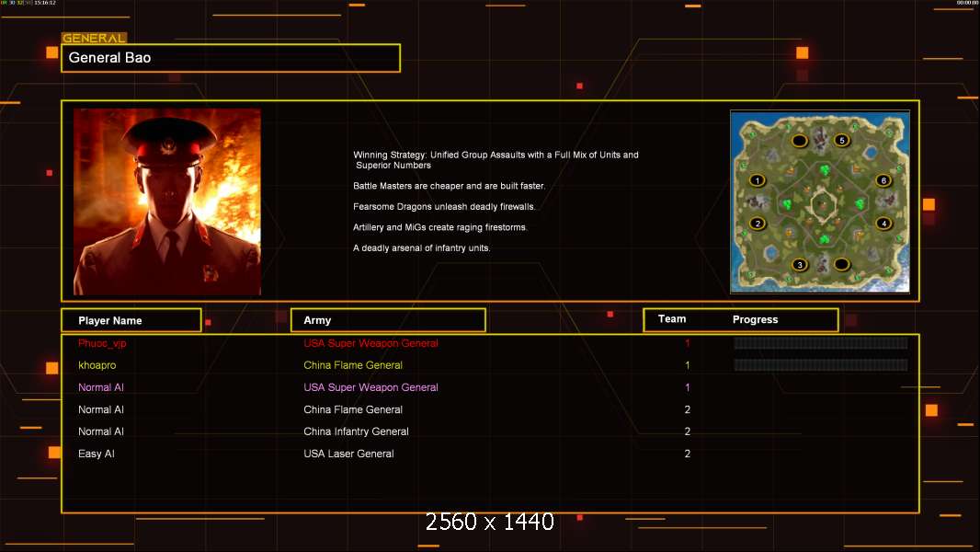Select player name khoapro
The width and height of the screenshot is (980, 552).
[x=97, y=365]
